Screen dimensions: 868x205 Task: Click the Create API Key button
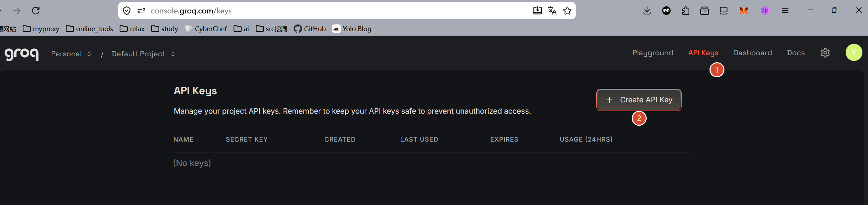click(639, 100)
